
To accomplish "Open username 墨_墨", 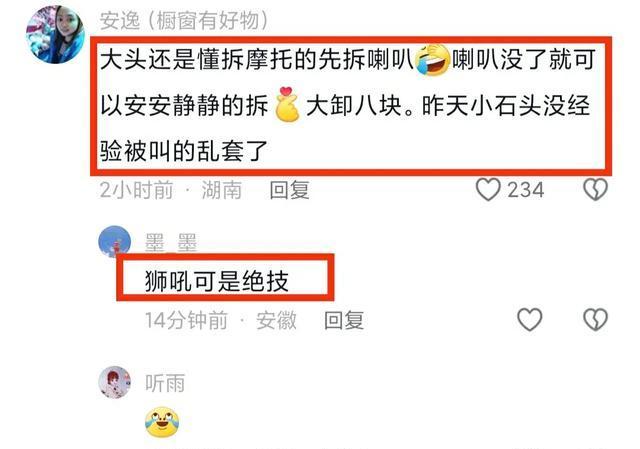I will click(171, 242).
